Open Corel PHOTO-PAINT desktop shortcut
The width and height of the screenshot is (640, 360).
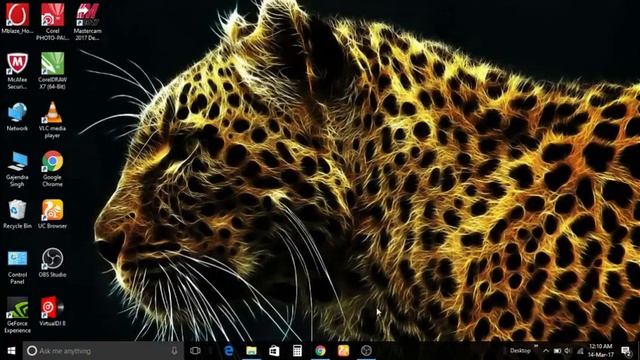52,22
